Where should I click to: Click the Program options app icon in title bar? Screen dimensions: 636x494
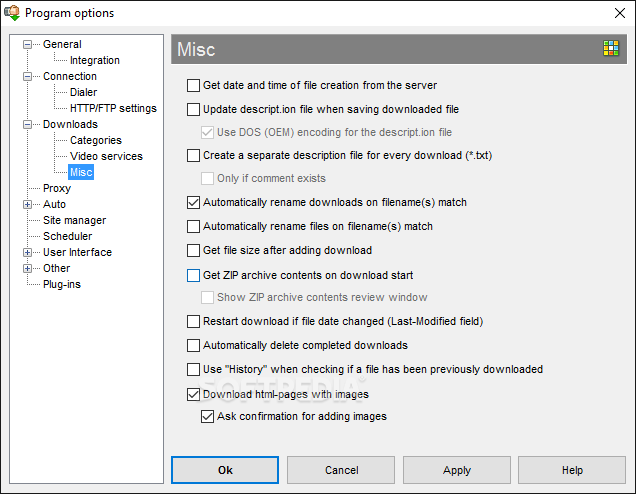tap(12, 13)
